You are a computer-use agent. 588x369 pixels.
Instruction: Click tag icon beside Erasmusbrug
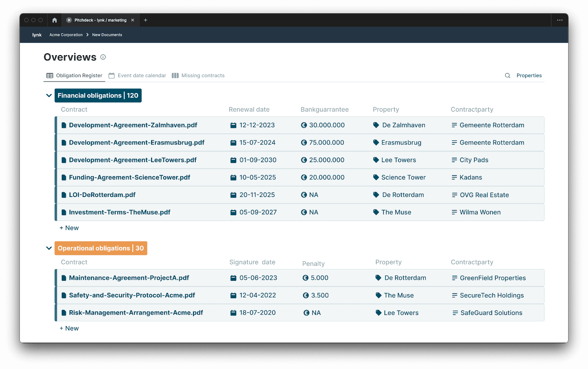pyautogui.click(x=376, y=143)
